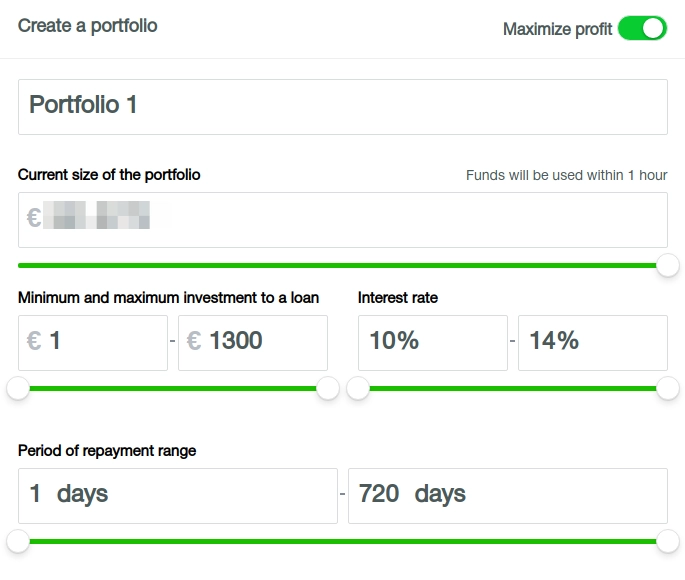This screenshot has height=580, width=685.
Task: Click the 14% maximum interest rate field
Action: click(x=592, y=342)
